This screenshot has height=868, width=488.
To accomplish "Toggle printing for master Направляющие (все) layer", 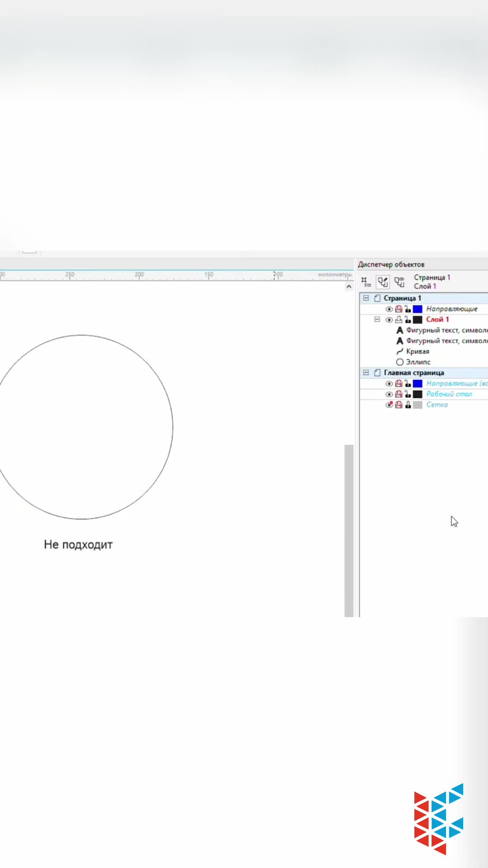I will pos(399,383).
